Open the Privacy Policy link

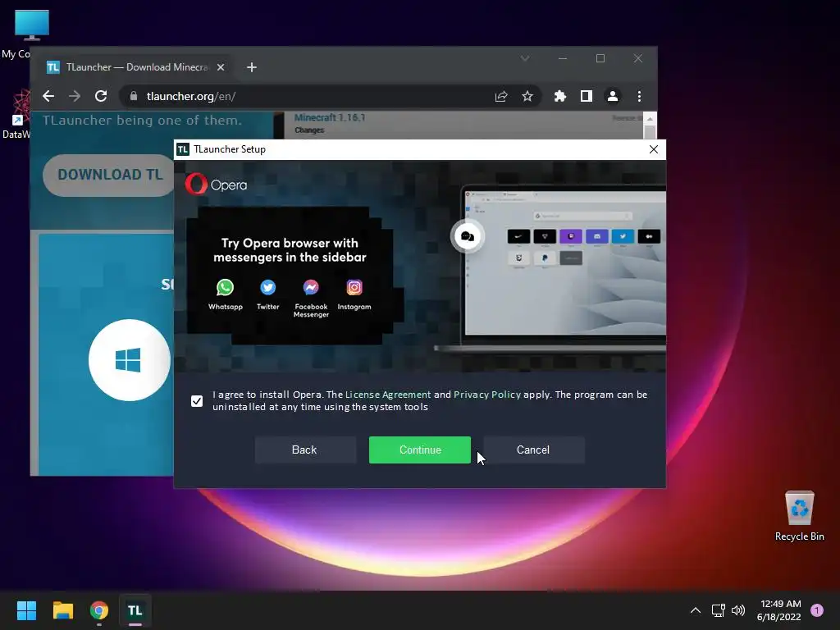coord(487,395)
